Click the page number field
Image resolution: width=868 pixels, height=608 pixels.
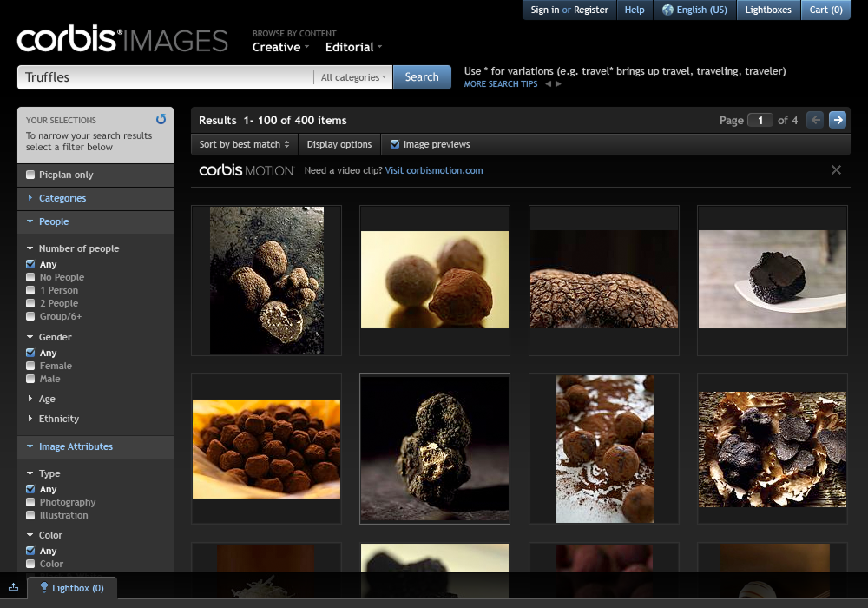(760, 120)
